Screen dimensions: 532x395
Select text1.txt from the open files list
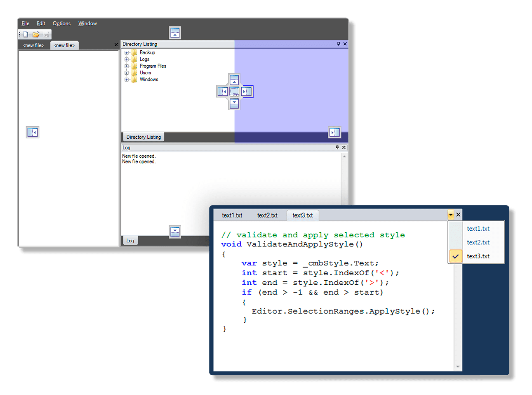[478, 228]
